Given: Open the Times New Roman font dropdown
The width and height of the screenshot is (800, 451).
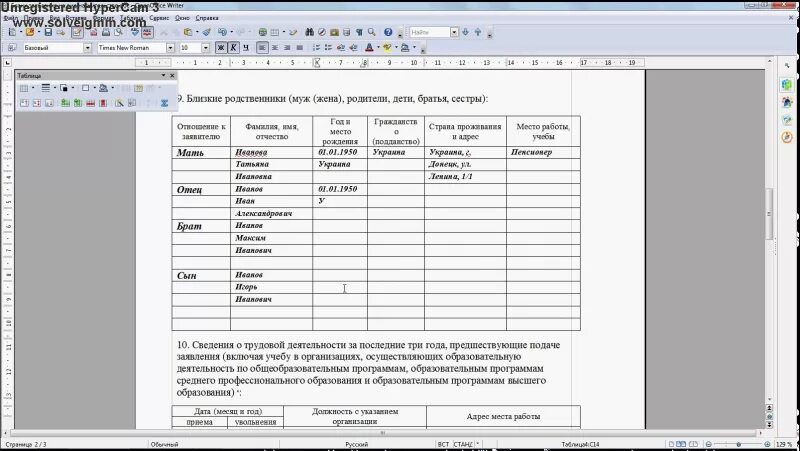Looking at the screenshot, I should 170,47.
